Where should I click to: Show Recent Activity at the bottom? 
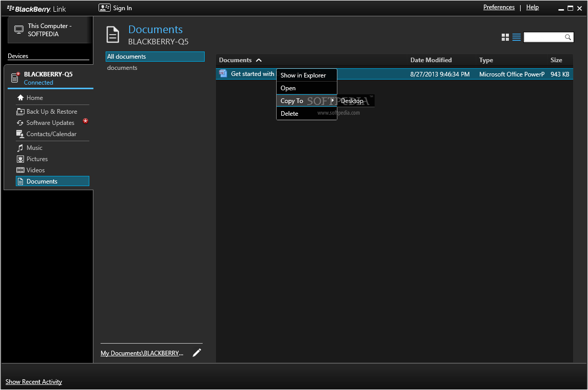click(34, 381)
